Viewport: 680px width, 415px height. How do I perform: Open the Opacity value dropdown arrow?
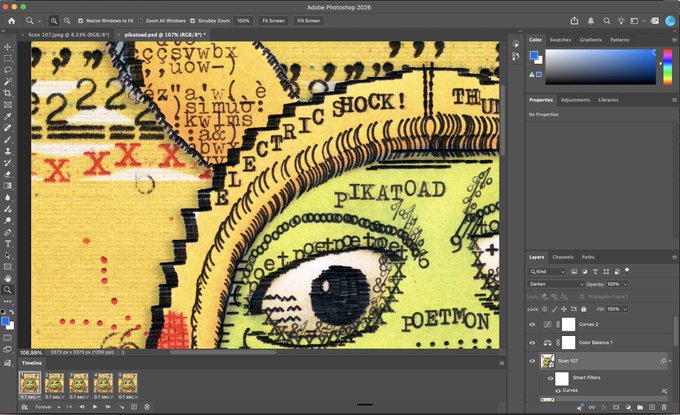(x=625, y=284)
